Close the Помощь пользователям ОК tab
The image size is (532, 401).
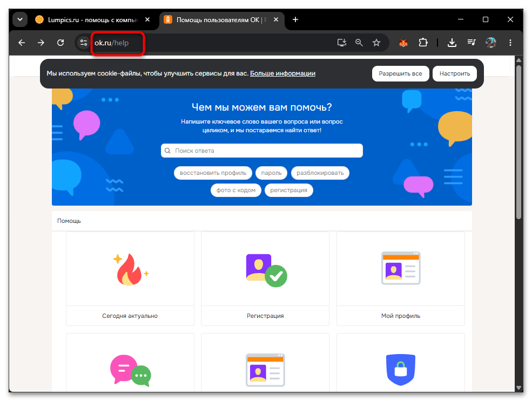click(276, 19)
